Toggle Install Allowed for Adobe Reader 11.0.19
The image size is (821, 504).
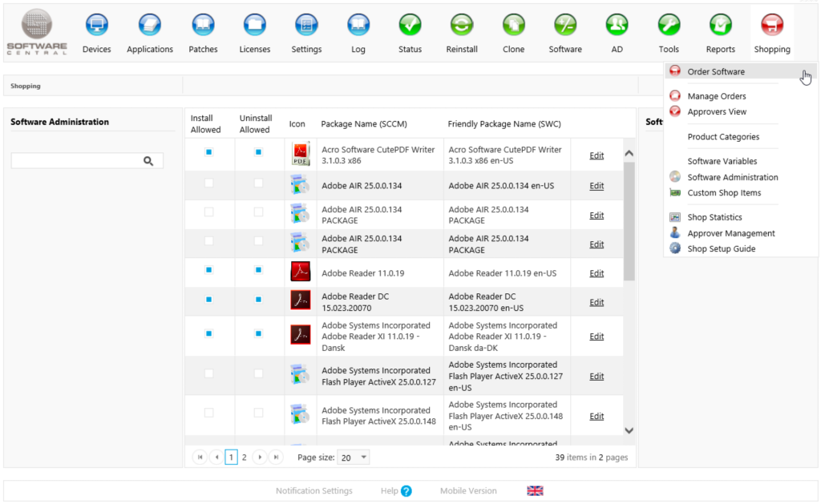pos(209,270)
